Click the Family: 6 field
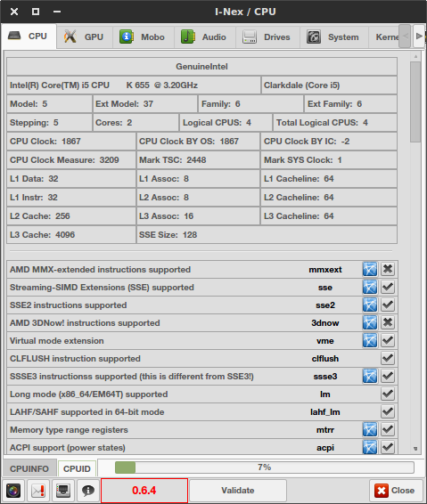Image resolution: width=427 pixels, height=504 pixels. (x=251, y=104)
